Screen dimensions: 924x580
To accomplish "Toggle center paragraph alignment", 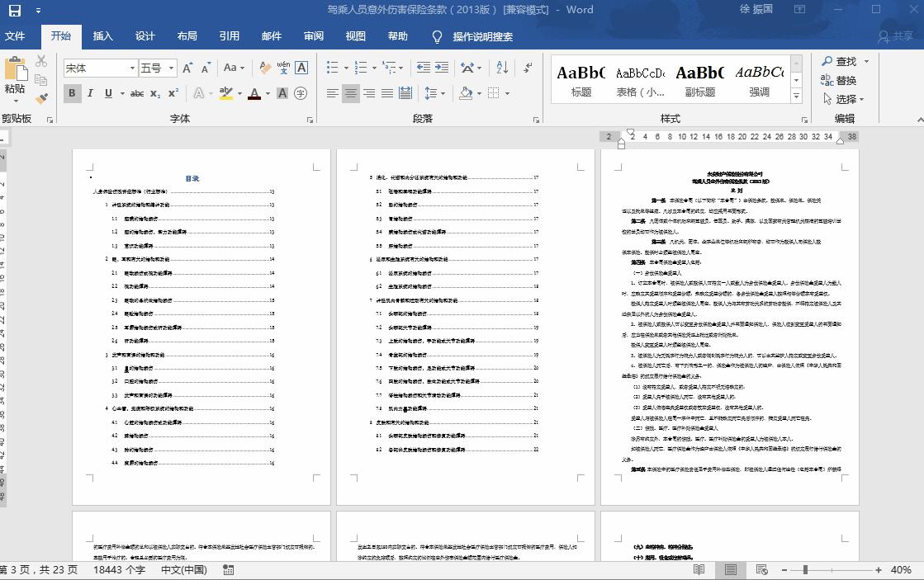I will (x=351, y=94).
